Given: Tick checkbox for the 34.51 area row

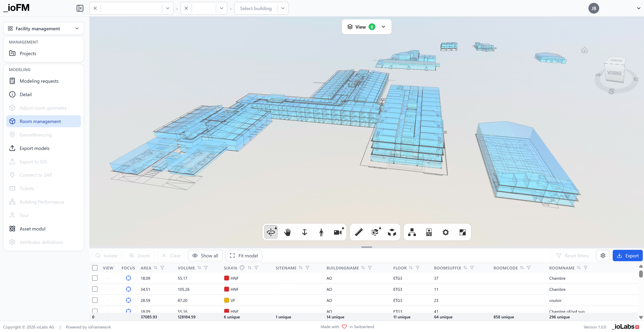Looking at the screenshot, I should point(95,289).
